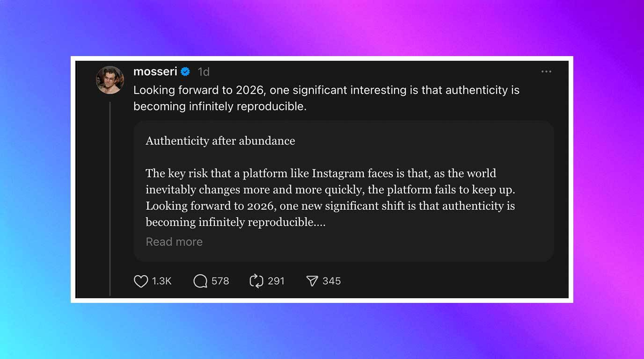Open mosseri's profile picture
644x359 pixels.
[x=110, y=79]
